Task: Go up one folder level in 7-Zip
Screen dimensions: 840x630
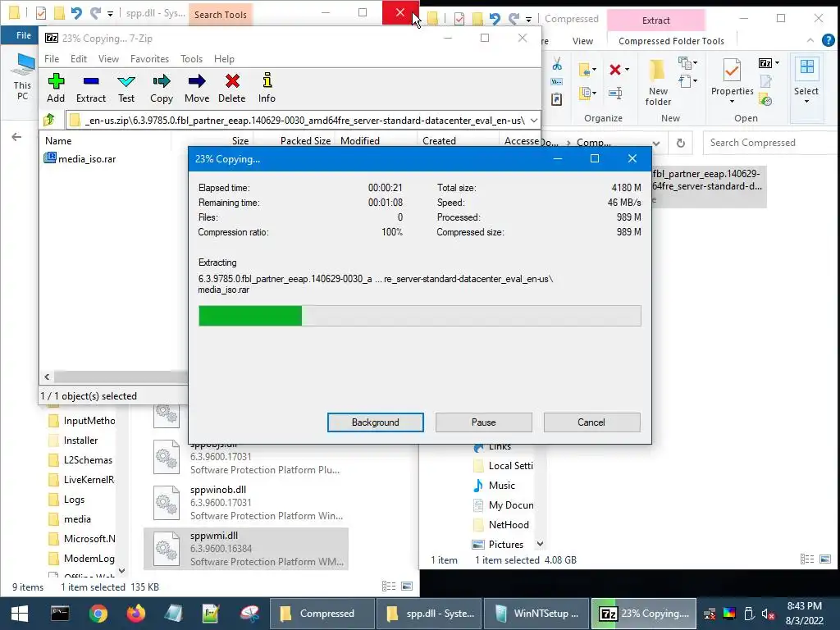Action: point(49,120)
